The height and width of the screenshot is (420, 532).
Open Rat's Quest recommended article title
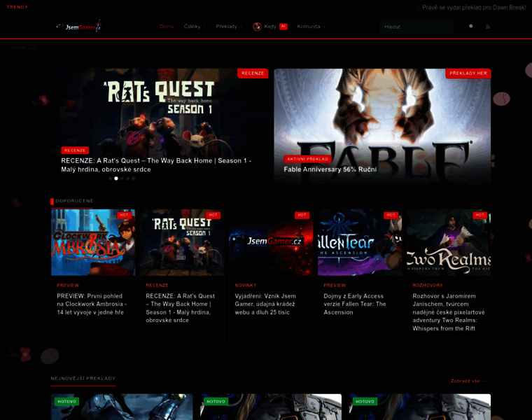(x=180, y=308)
